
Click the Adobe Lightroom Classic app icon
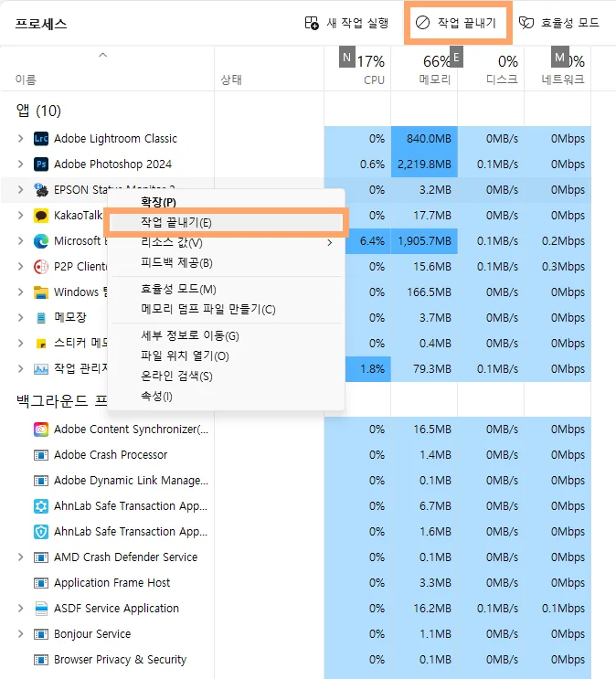click(41, 139)
